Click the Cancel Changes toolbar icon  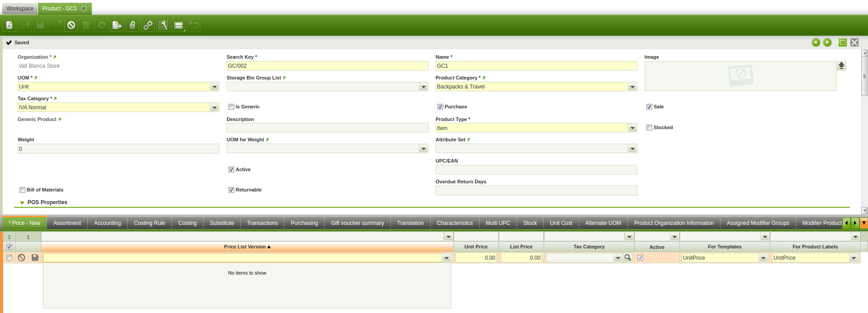click(71, 26)
